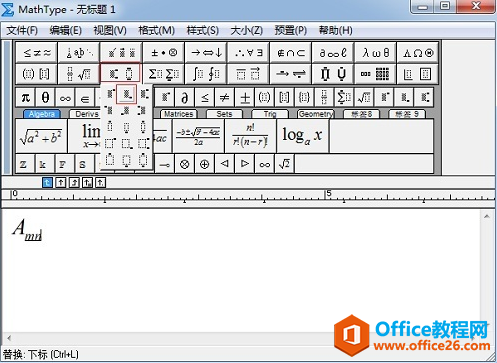Open the logical symbols palette (∴ ∀ ∃)
The width and height of the screenshot is (497, 363).
[x=248, y=52]
